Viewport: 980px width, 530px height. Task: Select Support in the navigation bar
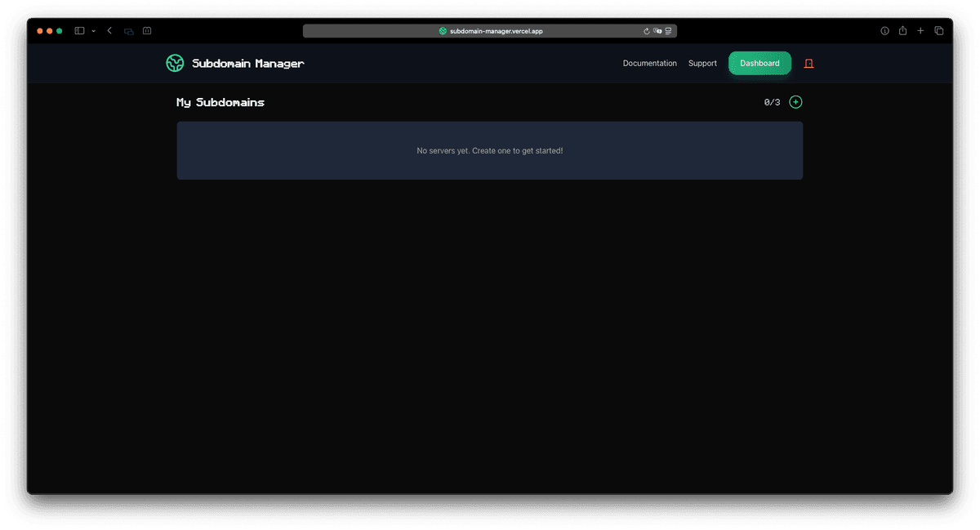click(702, 63)
